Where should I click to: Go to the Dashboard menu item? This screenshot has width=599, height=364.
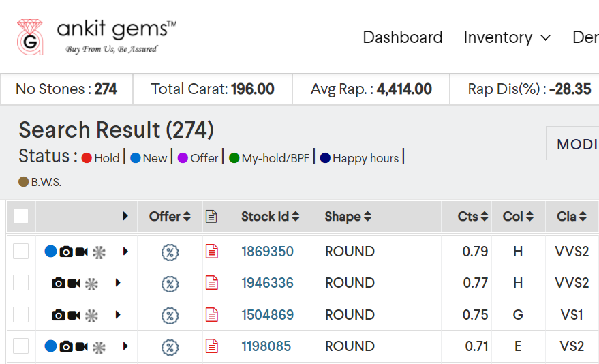[402, 37]
